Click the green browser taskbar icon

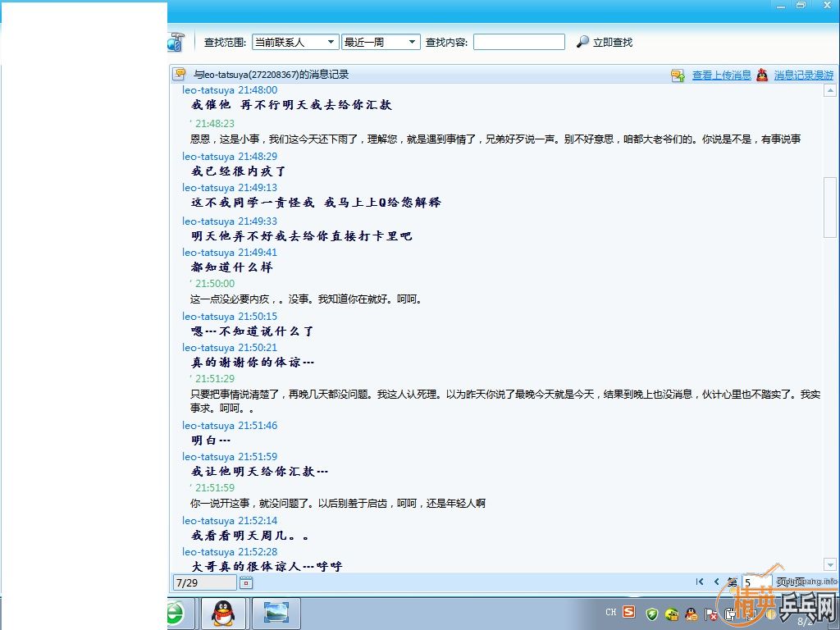coord(177,614)
